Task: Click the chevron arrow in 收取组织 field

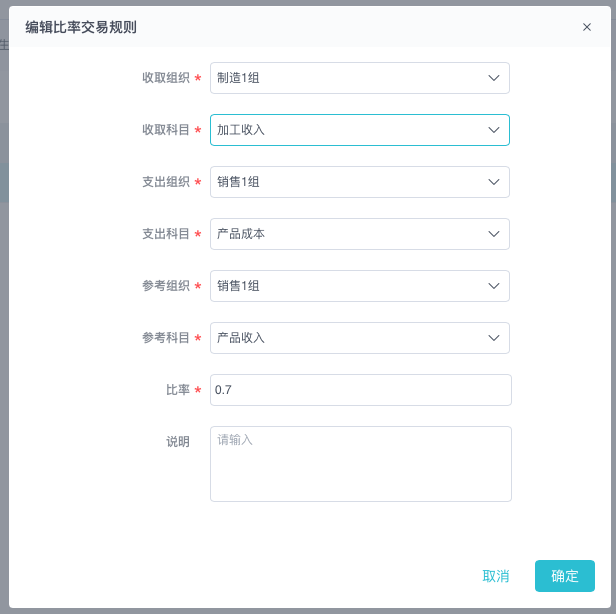Action: 493,78
